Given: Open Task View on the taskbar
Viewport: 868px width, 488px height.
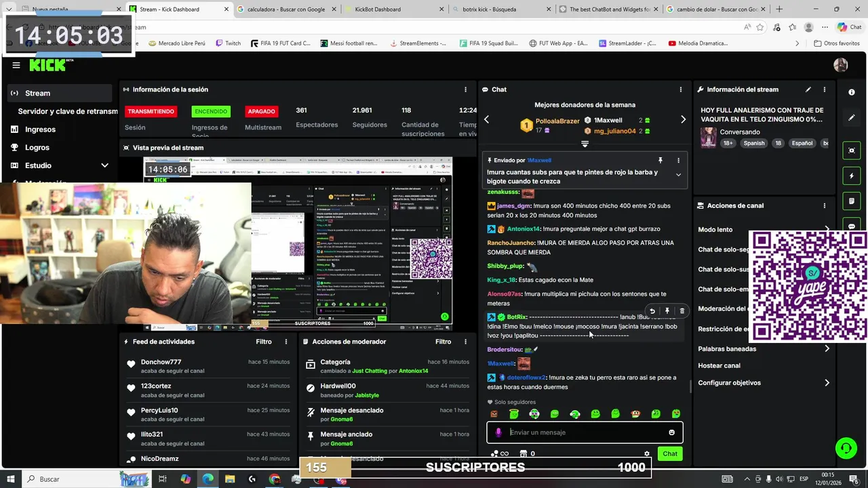Looking at the screenshot, I should [x=163, y=479].
